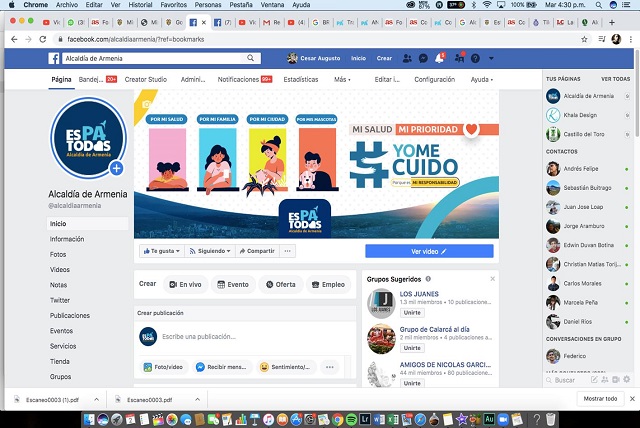Click the En vivo button

185,284
